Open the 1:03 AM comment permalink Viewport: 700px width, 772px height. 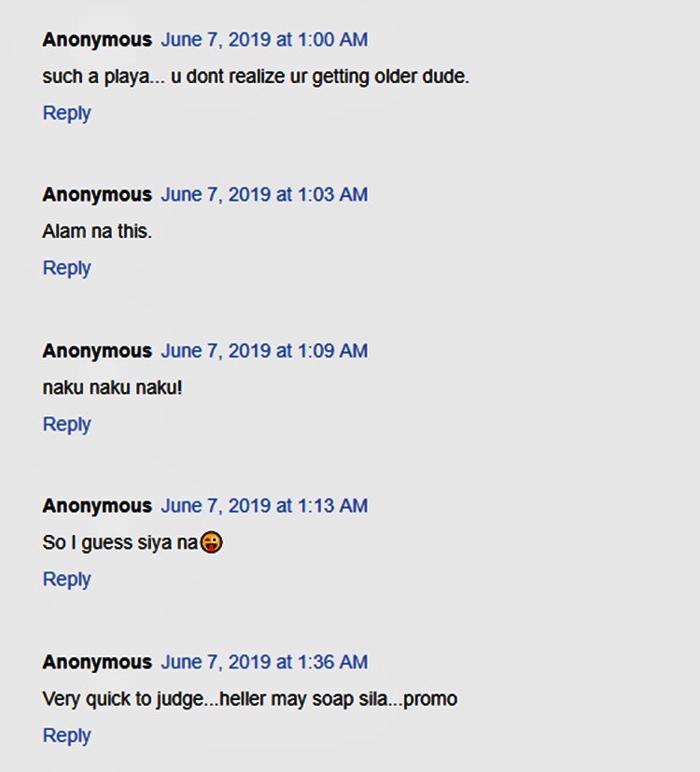264,194
